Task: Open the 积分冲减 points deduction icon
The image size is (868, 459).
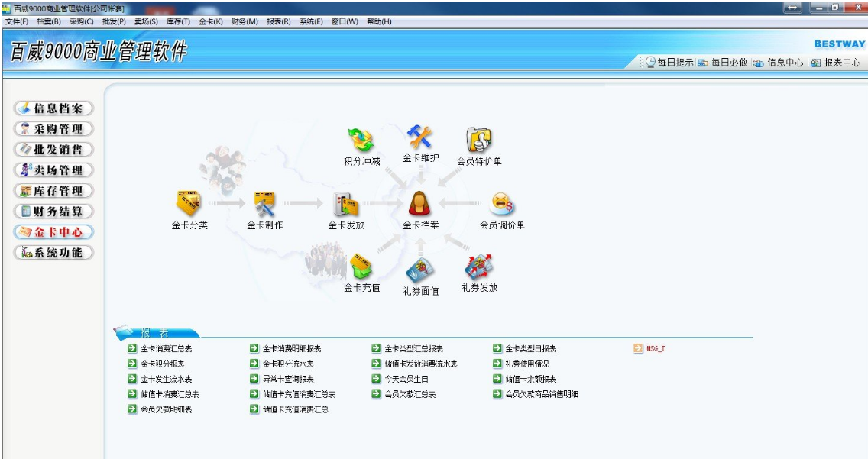Action: [x=361, y=141]
